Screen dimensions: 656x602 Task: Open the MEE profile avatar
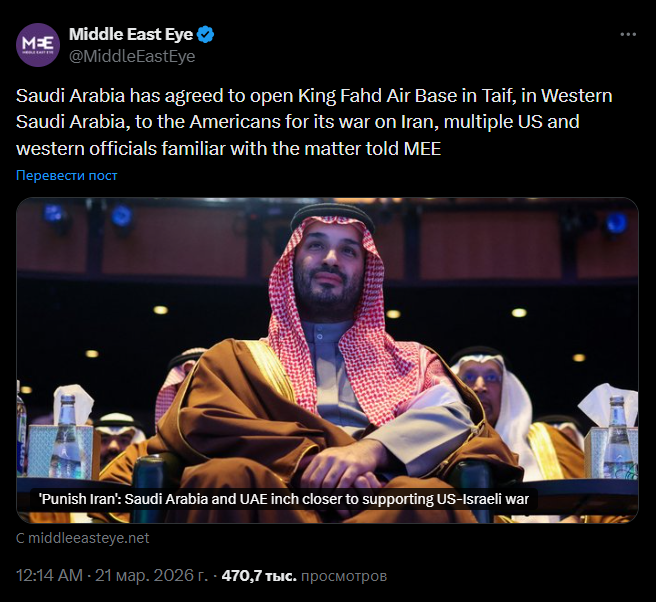pos(38,44)
